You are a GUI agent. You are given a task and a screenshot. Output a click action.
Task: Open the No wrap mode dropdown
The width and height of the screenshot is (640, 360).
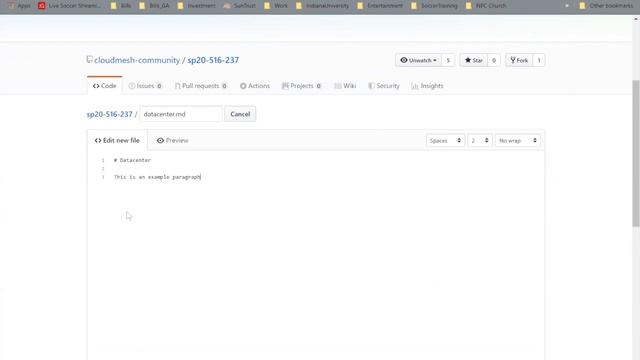point(518,140)
